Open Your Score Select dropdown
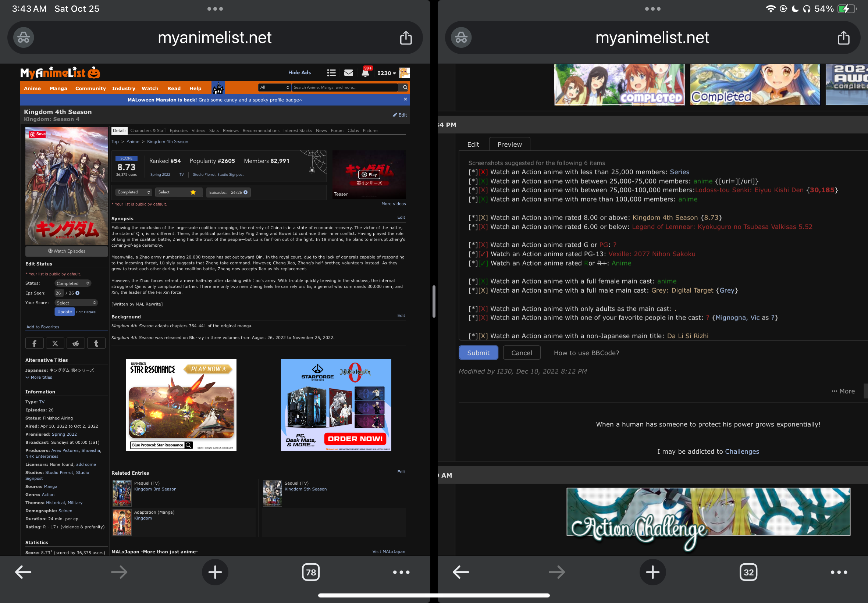Viewport: 868px width, 603px height. click(76, 303)
